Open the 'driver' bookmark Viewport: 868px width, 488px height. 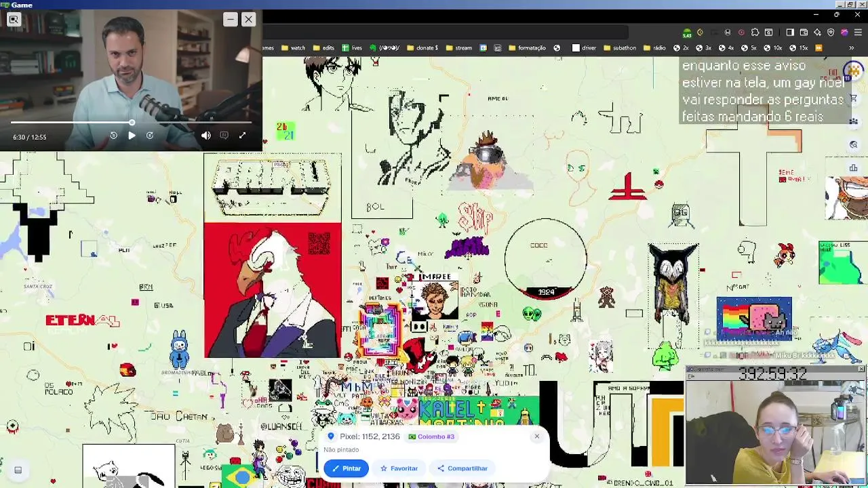[x=584, y=48]
